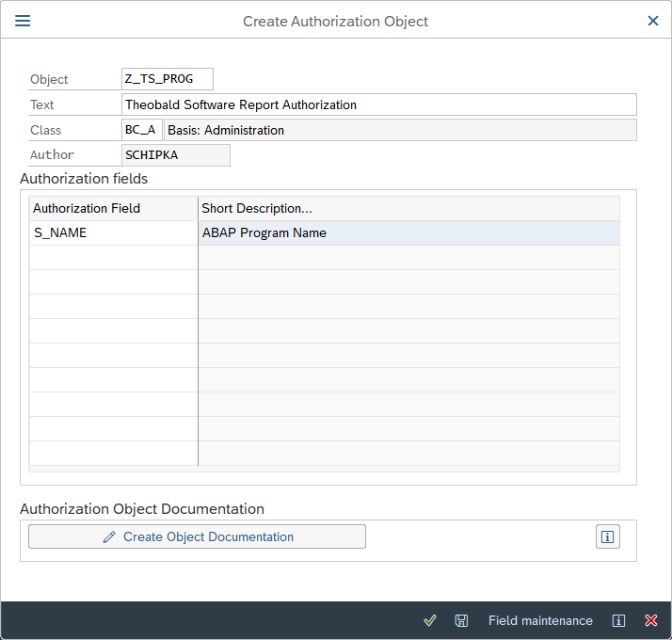Click the Object field label
Screen dimensions: 672x640
(x=49, y=79)
